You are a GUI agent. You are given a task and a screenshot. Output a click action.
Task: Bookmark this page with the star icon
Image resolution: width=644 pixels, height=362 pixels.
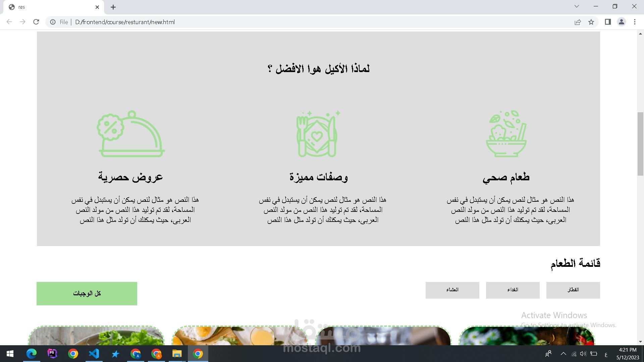tap(591, 22)
